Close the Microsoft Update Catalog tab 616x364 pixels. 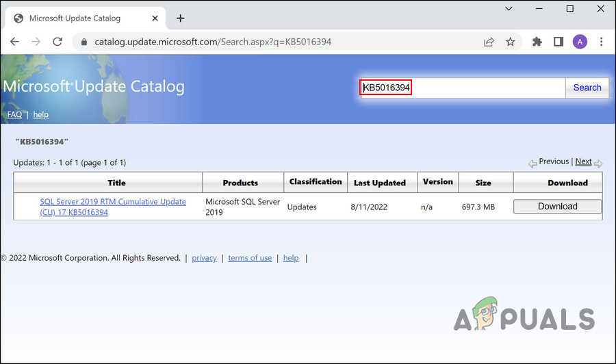[155, 18]
